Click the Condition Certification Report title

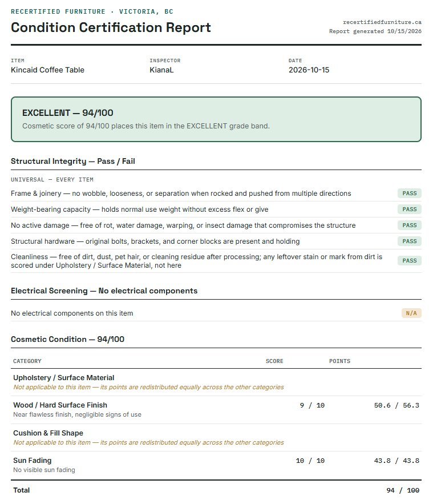tap(111, 27)
